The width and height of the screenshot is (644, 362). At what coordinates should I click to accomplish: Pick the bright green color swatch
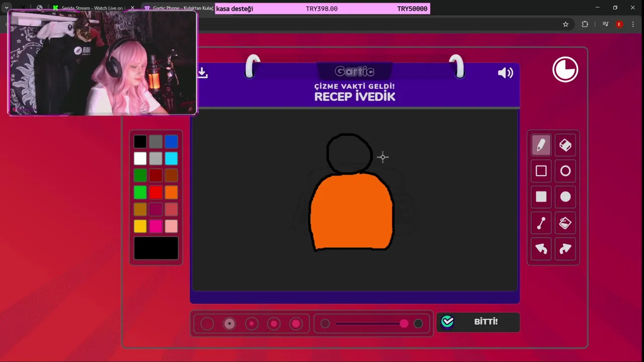(x=140, y=193)
